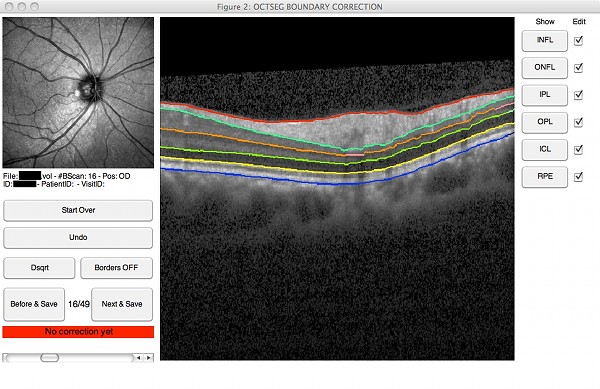Toggle the IPL edit checkbox
Viewport: 600px width, 389px height.
click(578, 95)
